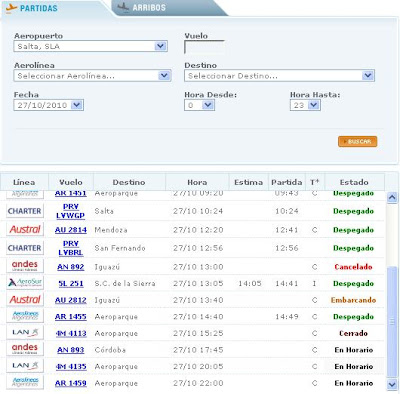Click the Vuelo column header

71,182
